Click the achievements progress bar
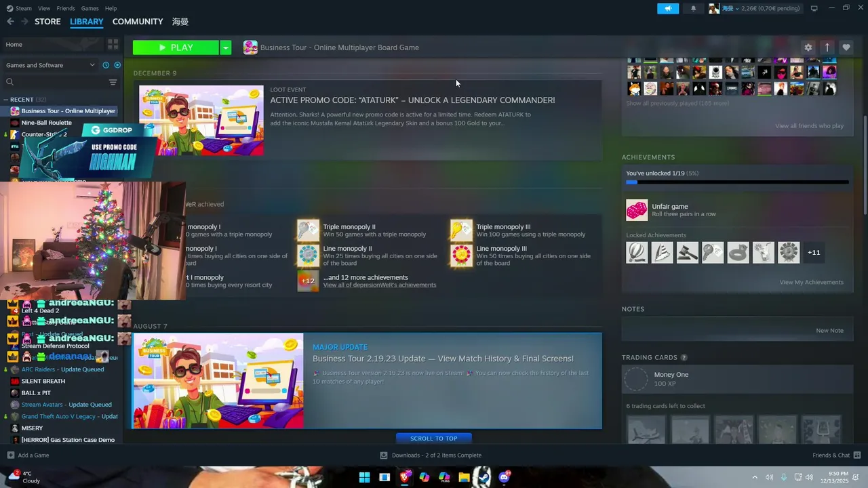Viewport: 868px width, 488px height. pyautogui.click(x=737, y=182)
